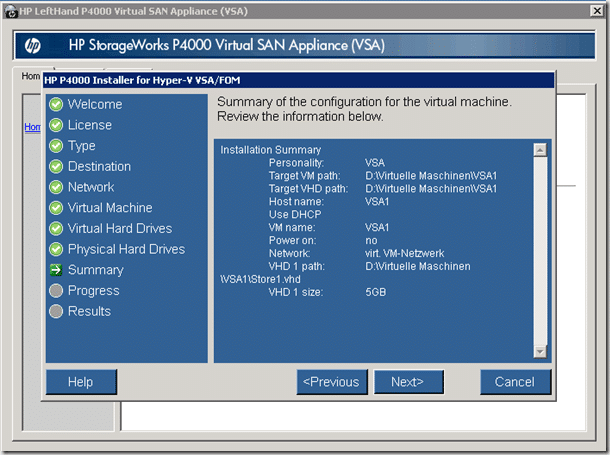The image size is (610, 455).
Task: Select the Welcome step label
Action: click(95, 104)
